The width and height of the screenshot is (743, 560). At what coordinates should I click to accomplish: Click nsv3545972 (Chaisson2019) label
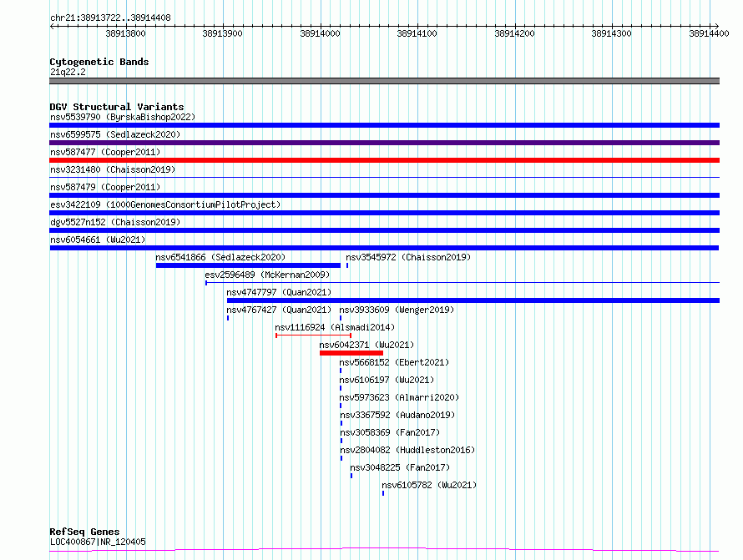408,257
